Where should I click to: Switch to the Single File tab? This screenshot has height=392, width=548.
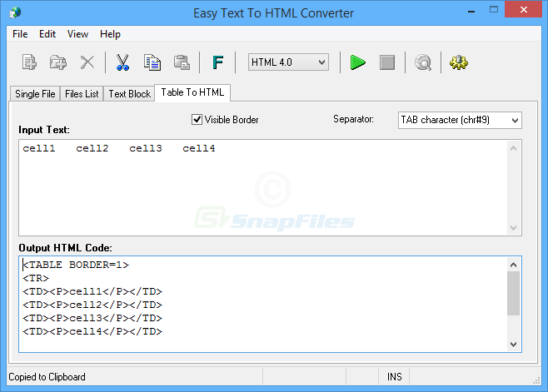[x=35, y=94]
